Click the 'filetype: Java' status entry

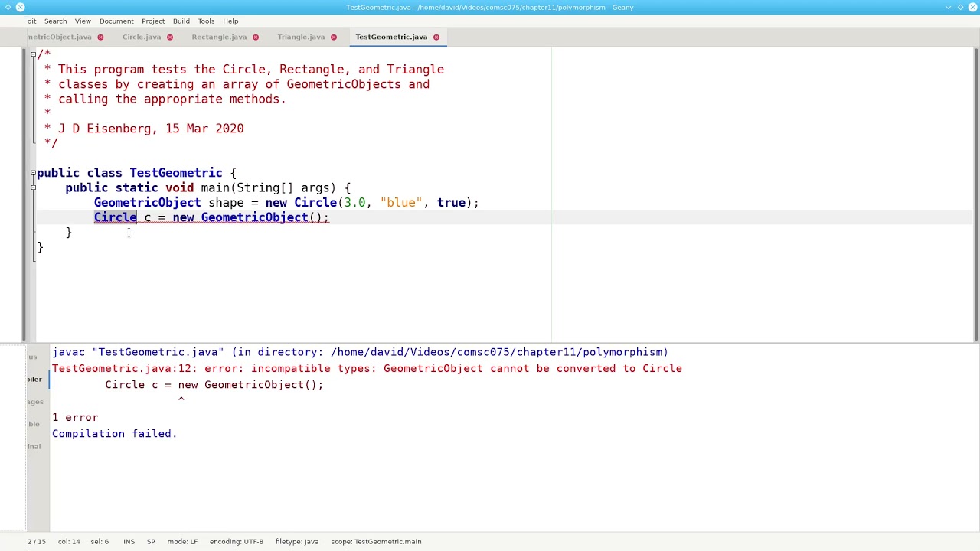297,541
